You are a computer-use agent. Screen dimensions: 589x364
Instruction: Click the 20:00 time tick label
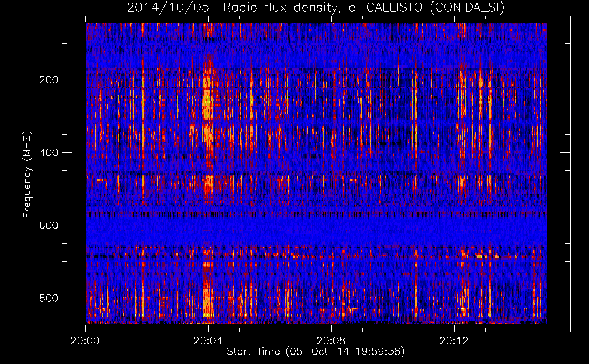coord(85,341)
